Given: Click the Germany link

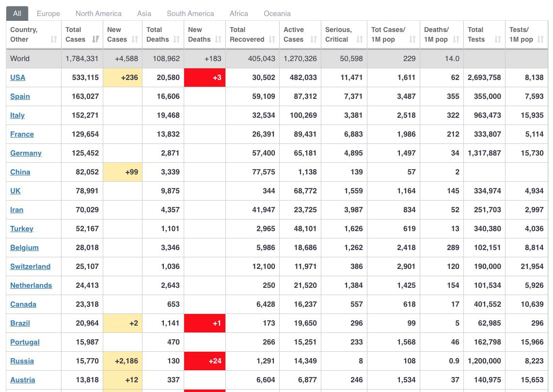Looking at the screenshot, I should 26,153.
